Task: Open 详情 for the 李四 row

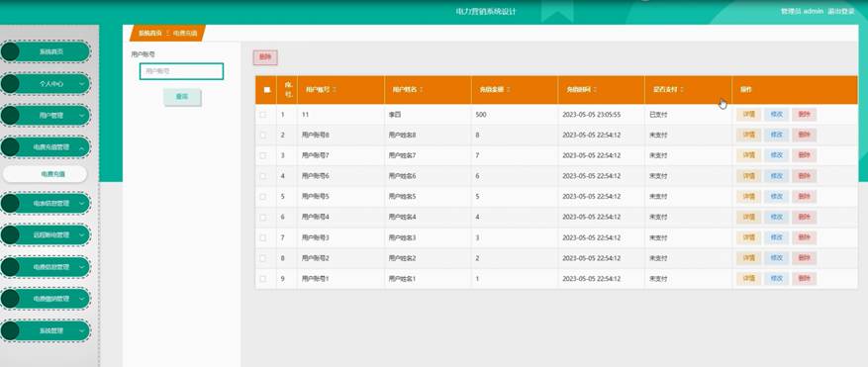Action: [748, 115]
